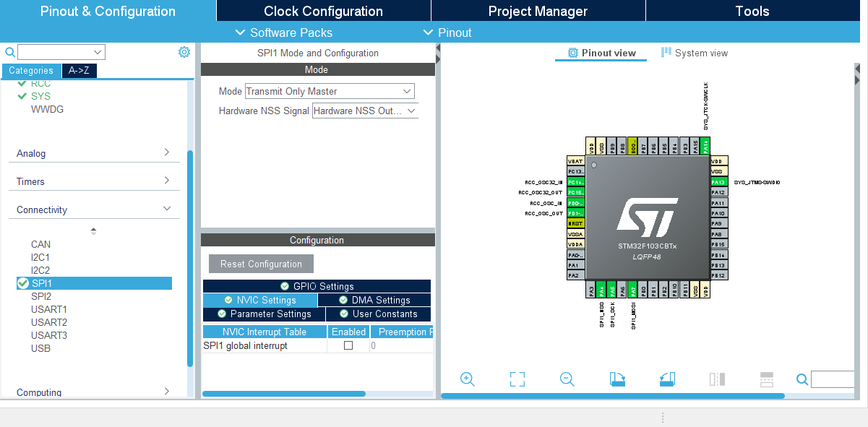Open the DMA Settings tab
Image resolution: width=868 pixels, height=427 pixels.
374,300
